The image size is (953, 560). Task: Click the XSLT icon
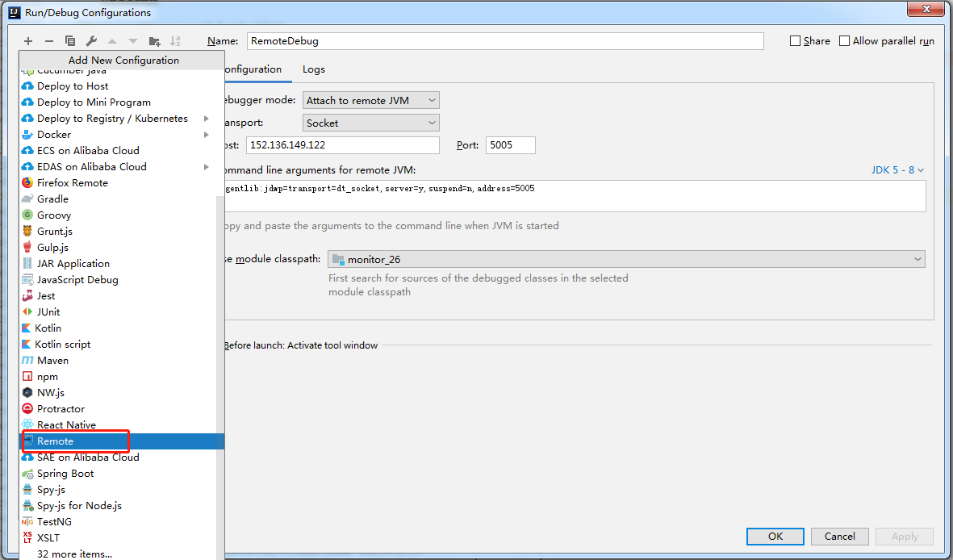tap(27, 538)
